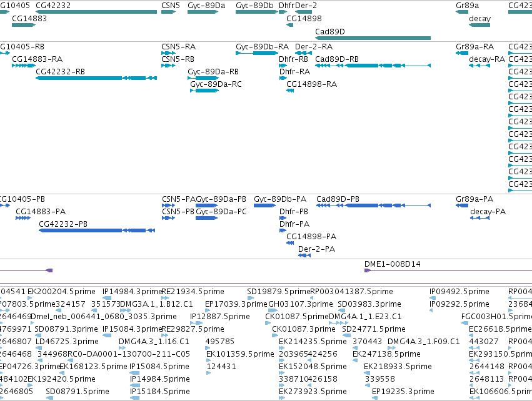Image resolution: width=532 pixels, height=401 pixels.
Task: Click the decay gene label
Action: (479, 19)
